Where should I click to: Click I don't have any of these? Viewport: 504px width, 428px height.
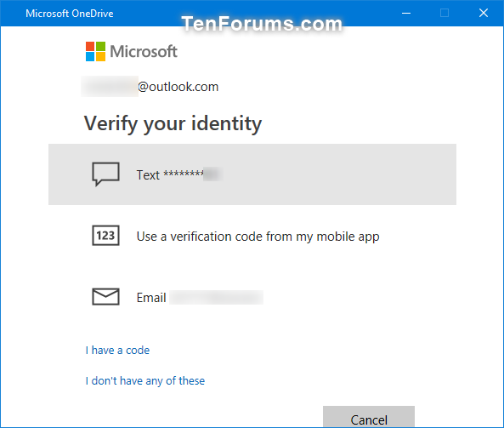point(145,380)
